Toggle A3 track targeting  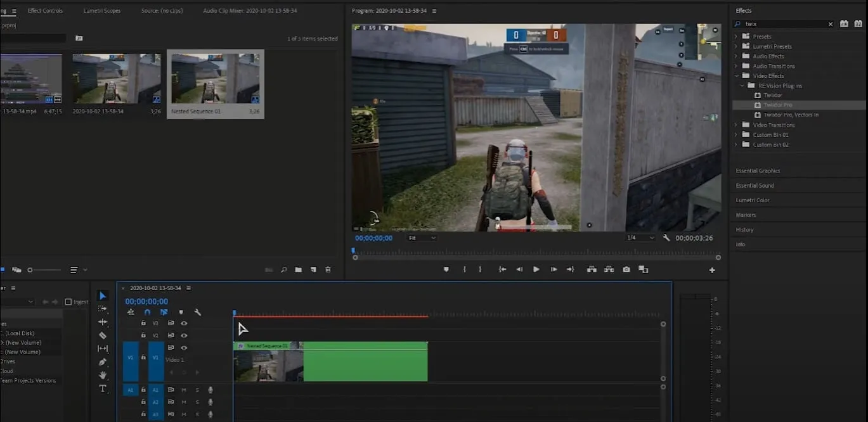[155, 414]
